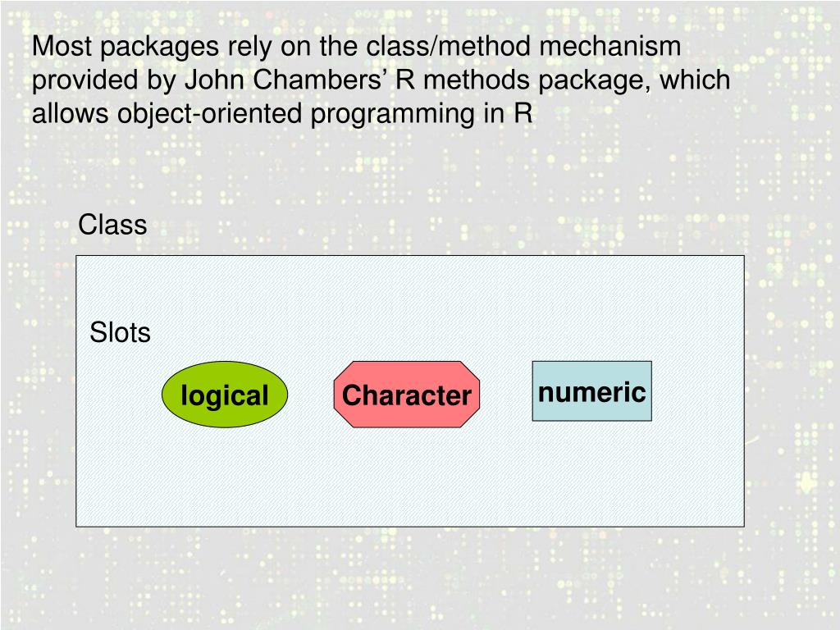
Task: Click the word "provided" in the paragraph
Action: click(x=85, y=81)
